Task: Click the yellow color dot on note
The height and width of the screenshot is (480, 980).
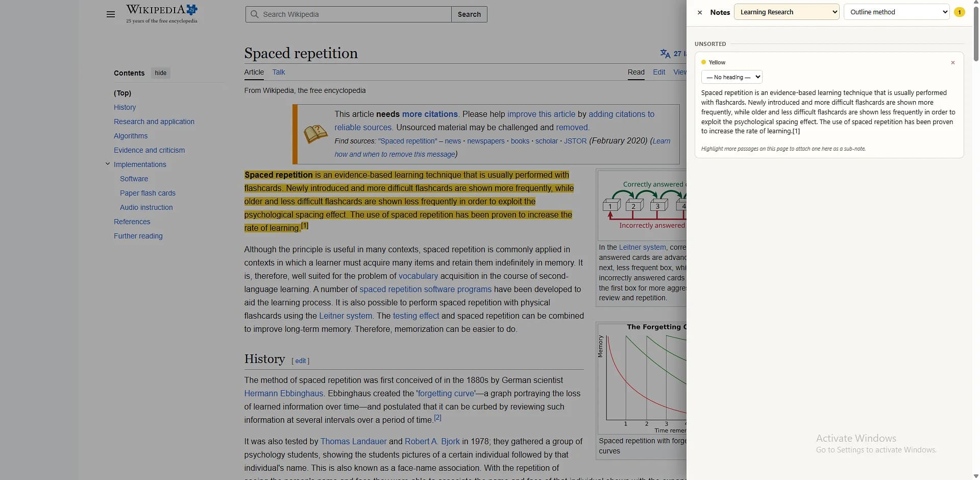Action: [703, 62]
